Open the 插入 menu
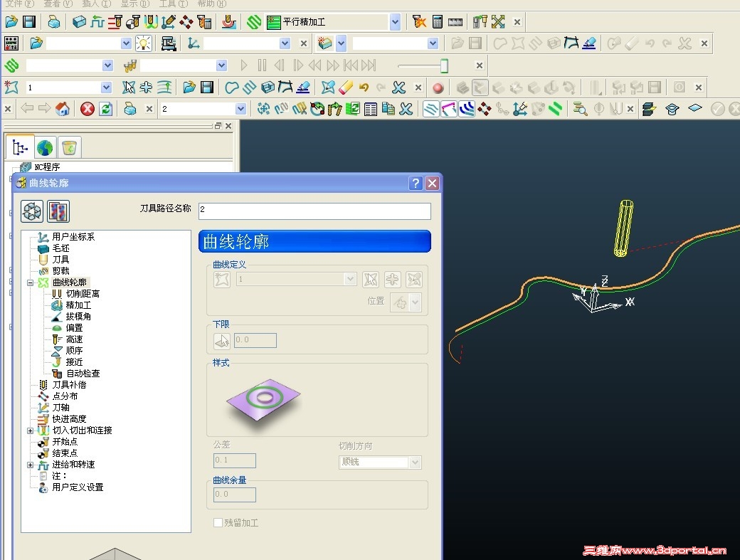 (x=96, y=4)
